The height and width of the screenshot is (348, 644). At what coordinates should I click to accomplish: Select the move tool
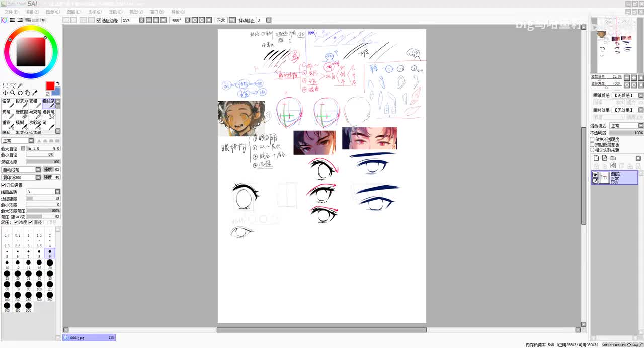coord(5,93)
